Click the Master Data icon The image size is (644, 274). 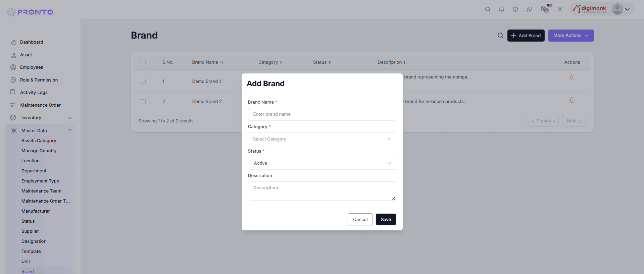pyautogui.click(x=14, y=130)
